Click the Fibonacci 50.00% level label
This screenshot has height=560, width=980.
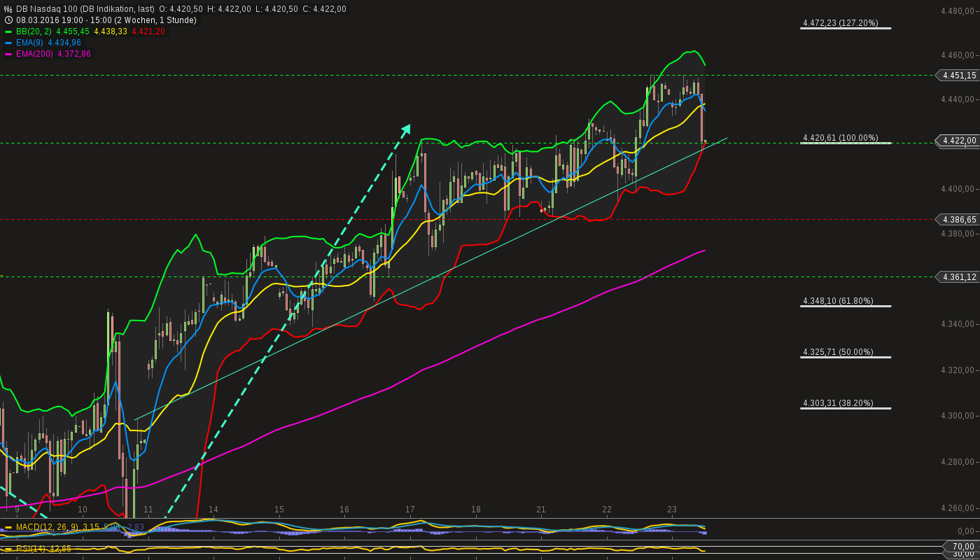[838, 352]
